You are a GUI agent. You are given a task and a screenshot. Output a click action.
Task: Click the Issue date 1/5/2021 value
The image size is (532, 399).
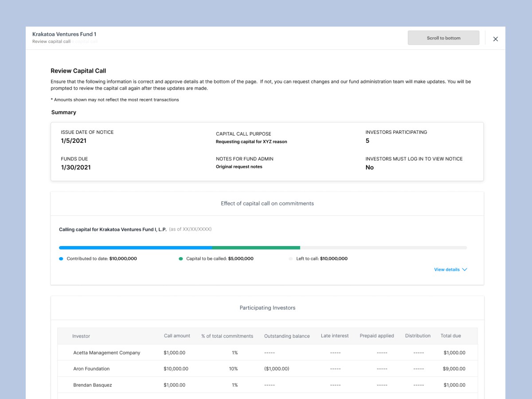tap(74, 141)
